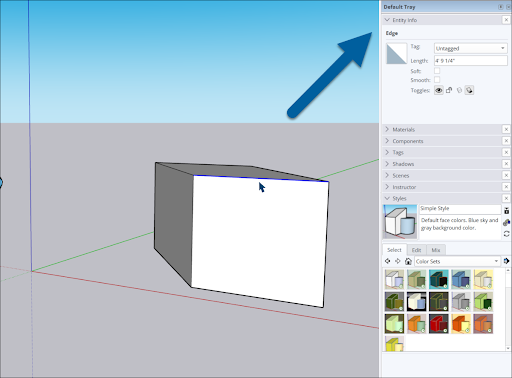Select the cream on yellow style thumbnail
Screen dimensions: 512x378
[x=483, y=279]
